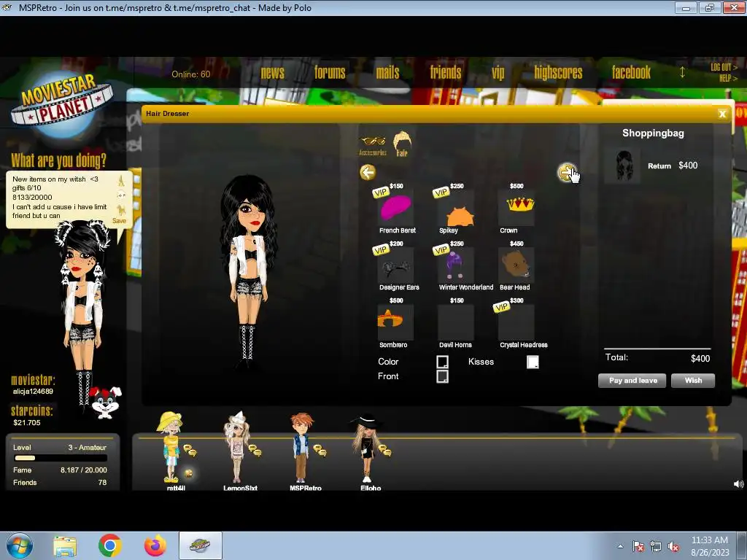The height and width of the screenshot is (560, 747).
Task: Add items to wishlist with Wish
Action: [693, 381]
